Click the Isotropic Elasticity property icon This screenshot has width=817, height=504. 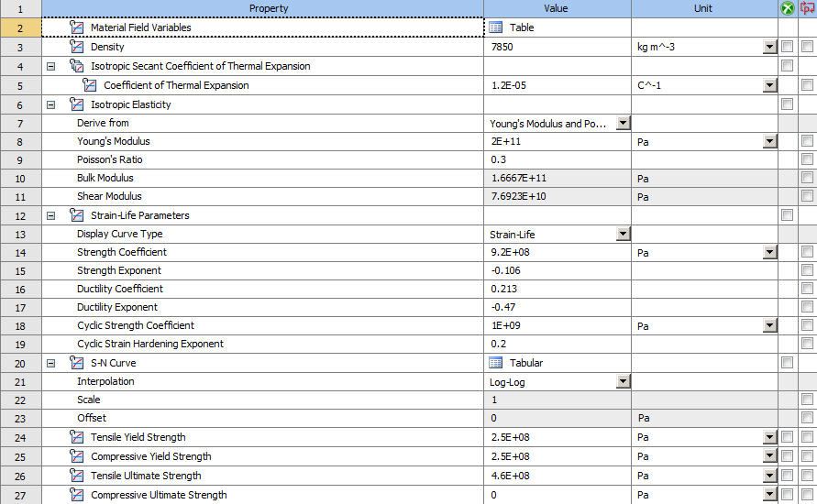point(77,104)
